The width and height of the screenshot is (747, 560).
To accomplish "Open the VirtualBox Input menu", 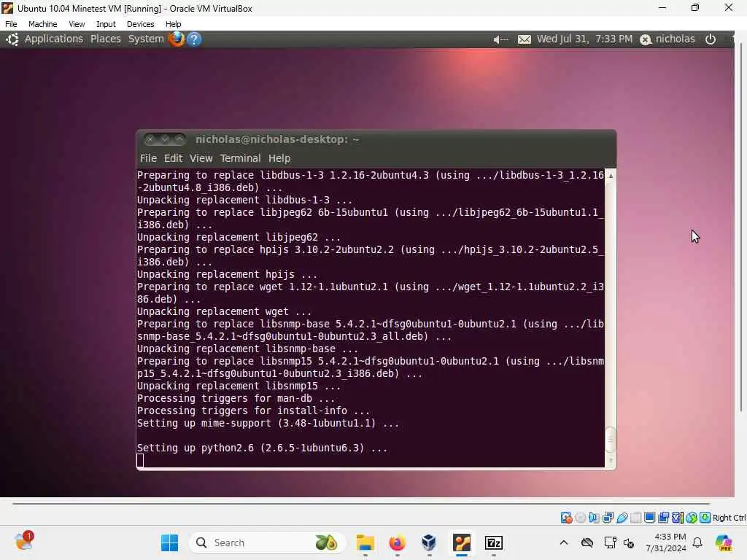I will pyautogui.click(x=106, y=24).
